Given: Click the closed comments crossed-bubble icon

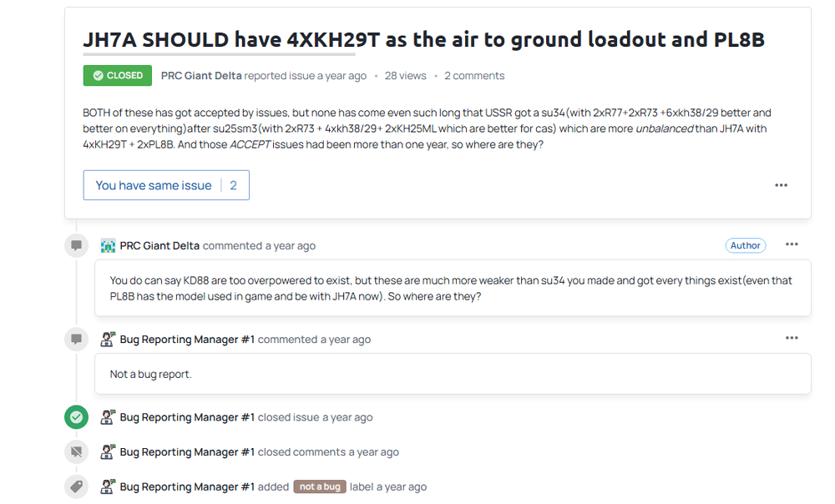Looking at the screenshot, I should pyautogui.click(x=77, y=452).
